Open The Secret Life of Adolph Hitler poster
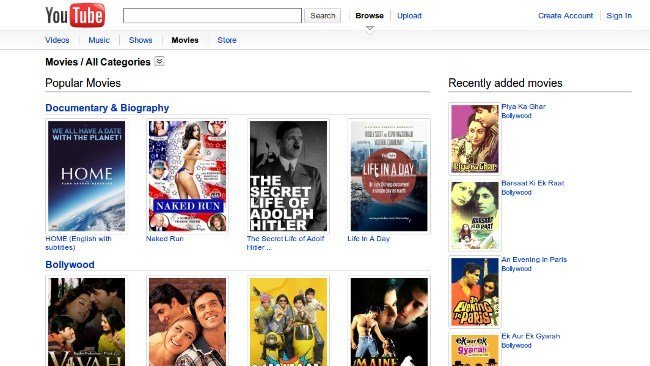 288,176
